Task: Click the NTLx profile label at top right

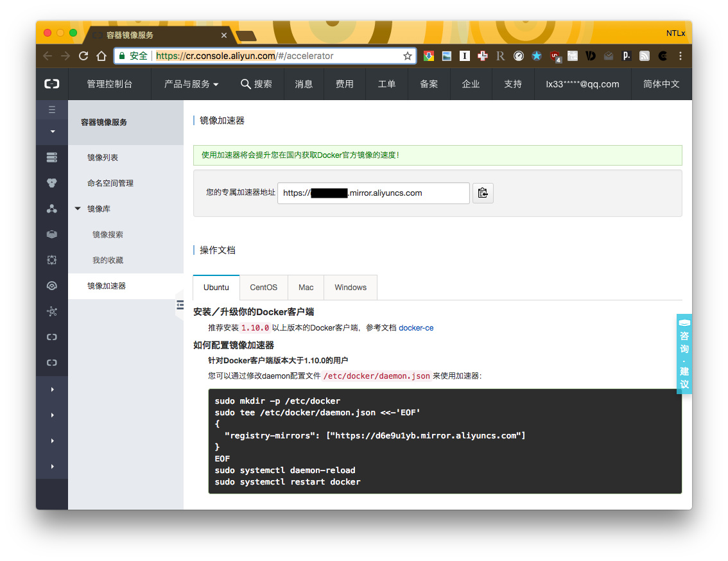Action: pos(675,33)
